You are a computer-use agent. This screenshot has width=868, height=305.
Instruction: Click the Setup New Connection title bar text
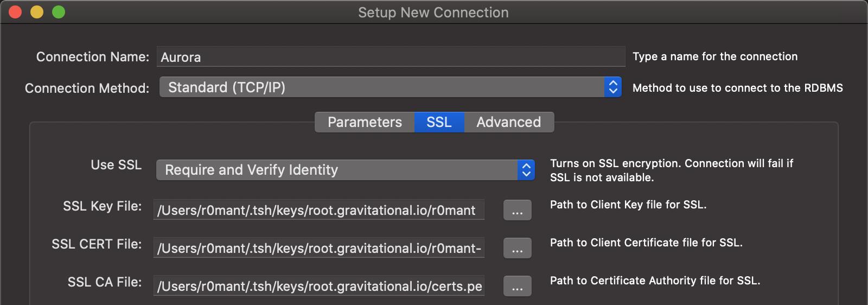(433, 12)
